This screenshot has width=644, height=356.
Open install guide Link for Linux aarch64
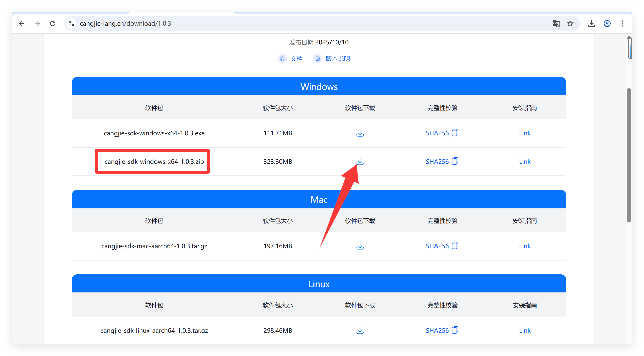point(525,330)
